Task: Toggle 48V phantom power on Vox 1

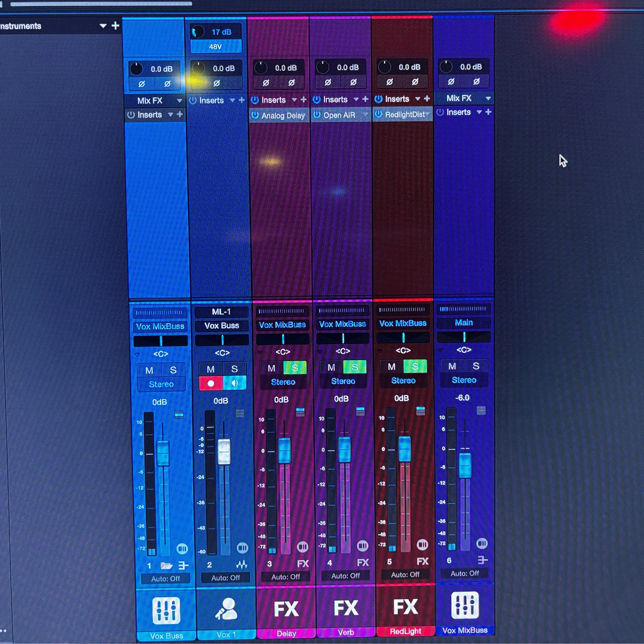Action: pos(216,47)
